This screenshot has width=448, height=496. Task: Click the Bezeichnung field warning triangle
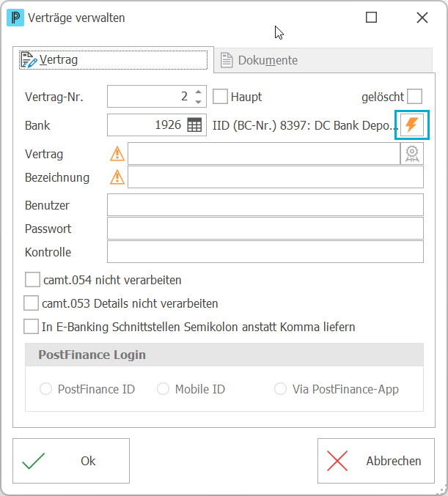117,177
